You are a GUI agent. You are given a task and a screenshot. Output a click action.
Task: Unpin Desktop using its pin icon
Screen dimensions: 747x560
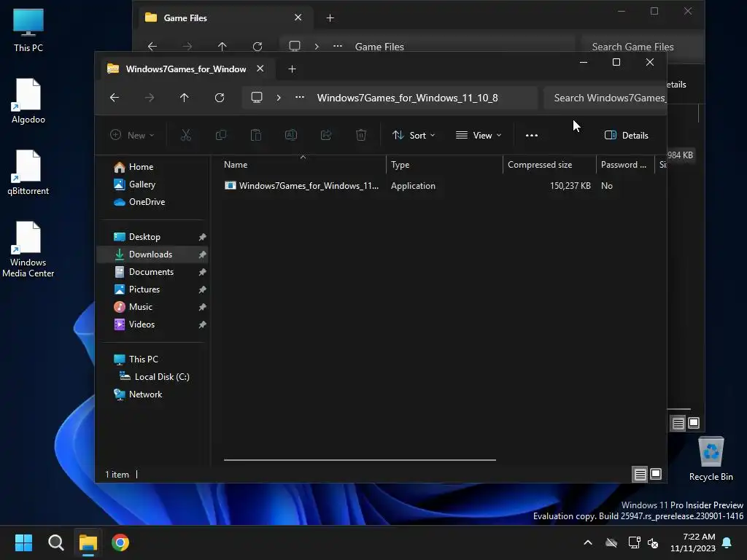point(203,237)
